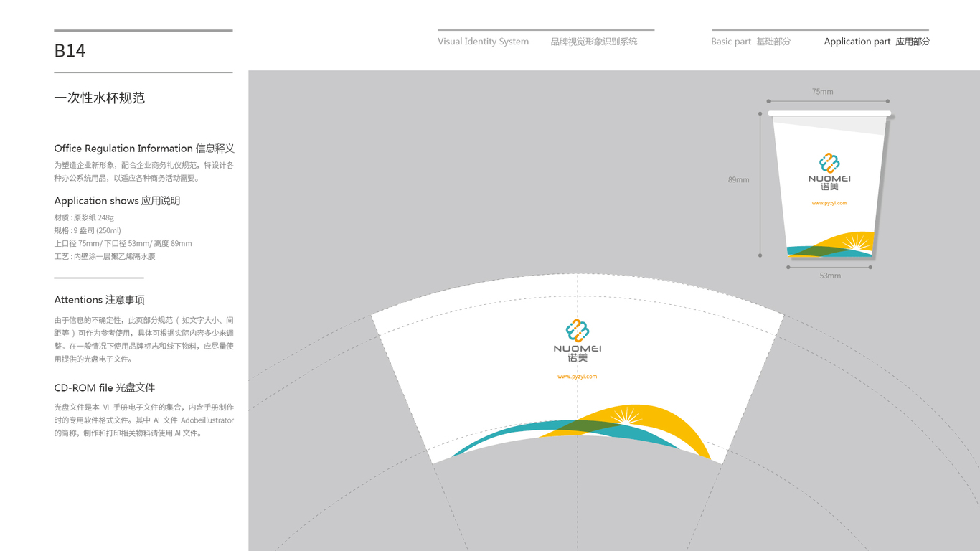This screenshot has width=980, height=551.
Task: Click the CD-ROM file 光盘文件 heading
Action: 104,388
